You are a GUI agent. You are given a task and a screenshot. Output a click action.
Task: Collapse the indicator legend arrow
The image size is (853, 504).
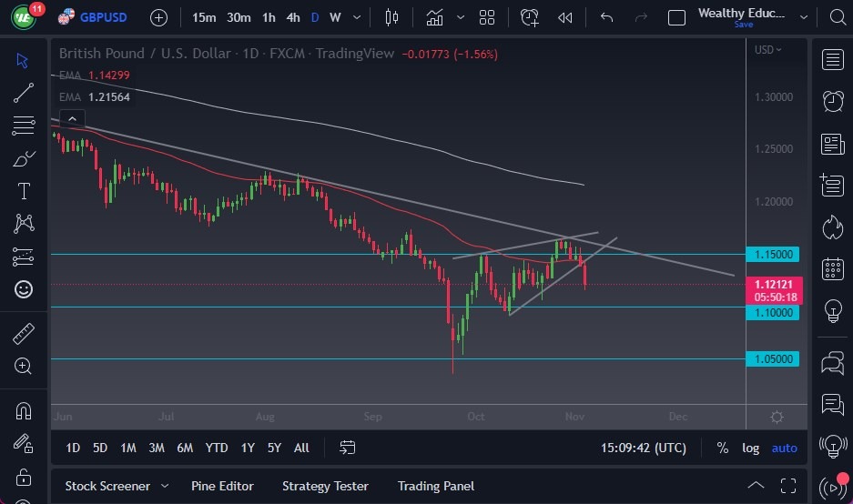(x=71, y=118)
